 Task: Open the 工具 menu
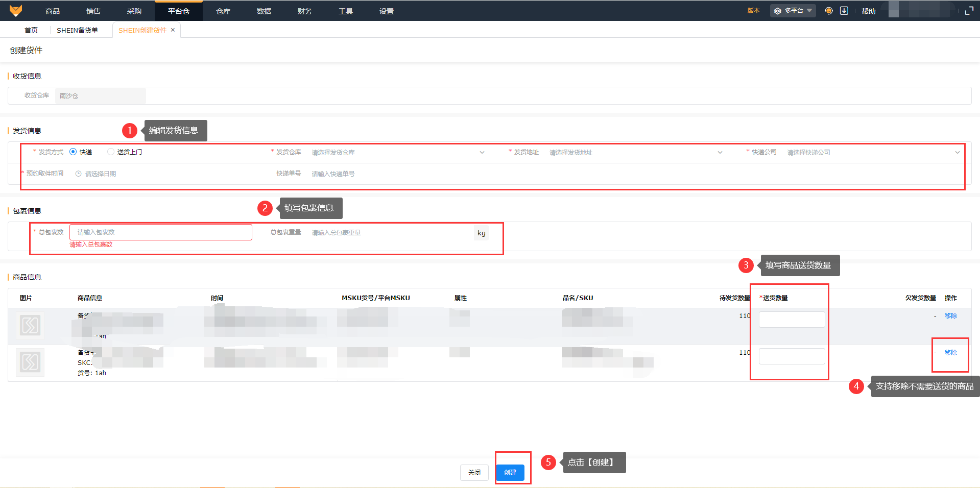click(x=346, y=11)
